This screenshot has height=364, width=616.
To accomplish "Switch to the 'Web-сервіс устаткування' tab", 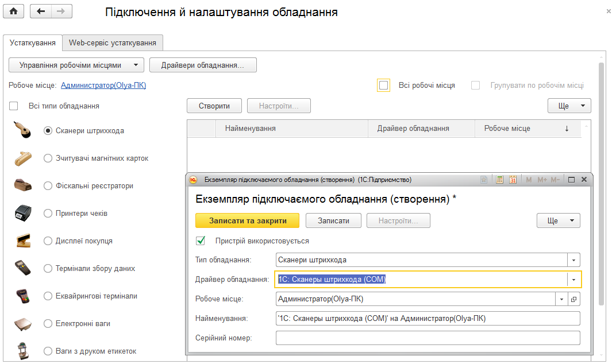I will pyautogui.click(x=113, y=43).
